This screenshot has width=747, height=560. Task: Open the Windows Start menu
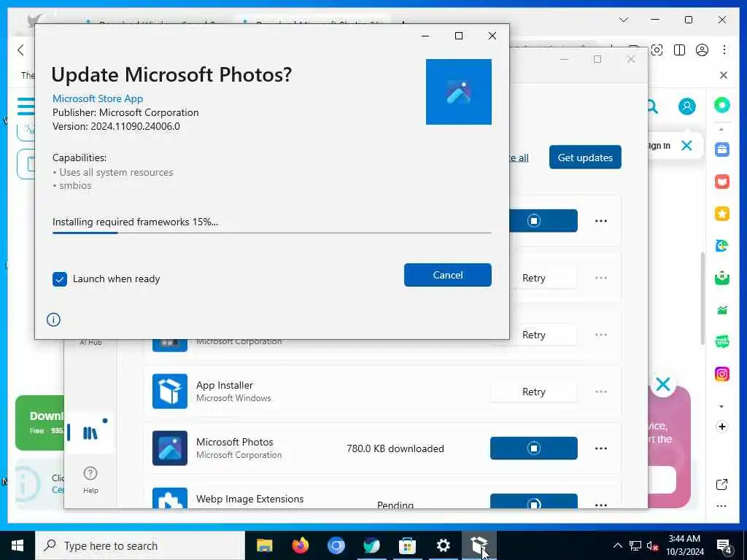(x=18, y=545)
